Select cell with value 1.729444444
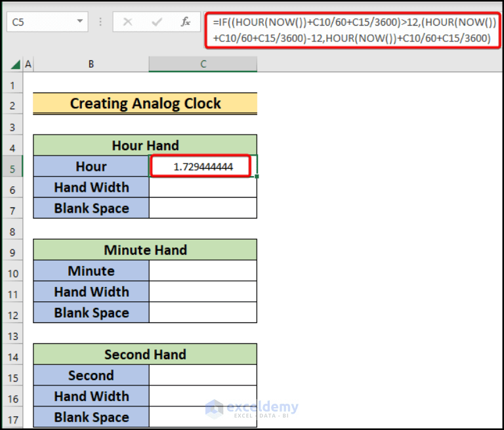The width and height of the screenshot is (504, 430). tap(203, 166)
